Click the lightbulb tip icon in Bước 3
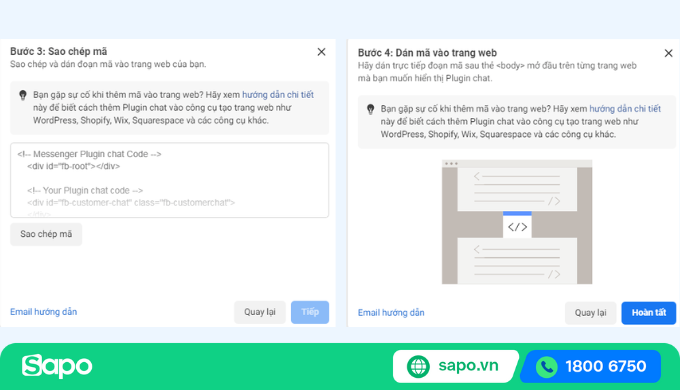The width and height of the screenshot is (680, 390). [x=23, y=95]
